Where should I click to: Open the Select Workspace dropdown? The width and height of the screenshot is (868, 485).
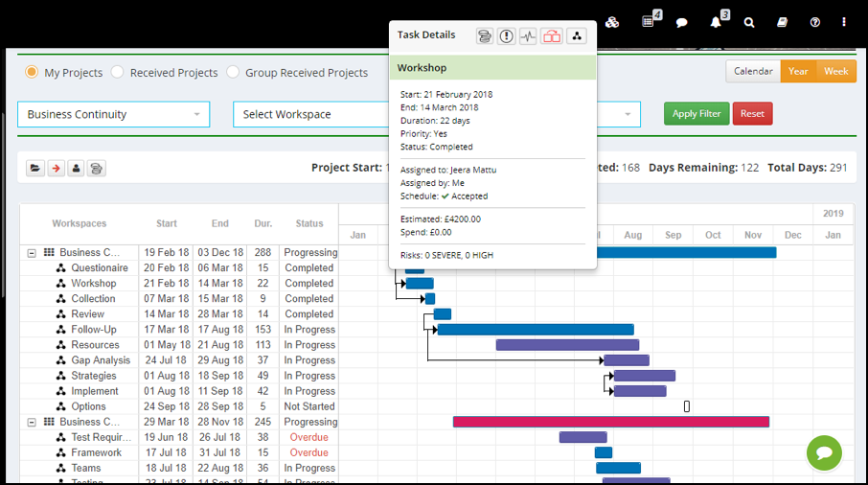click(311, 114)
